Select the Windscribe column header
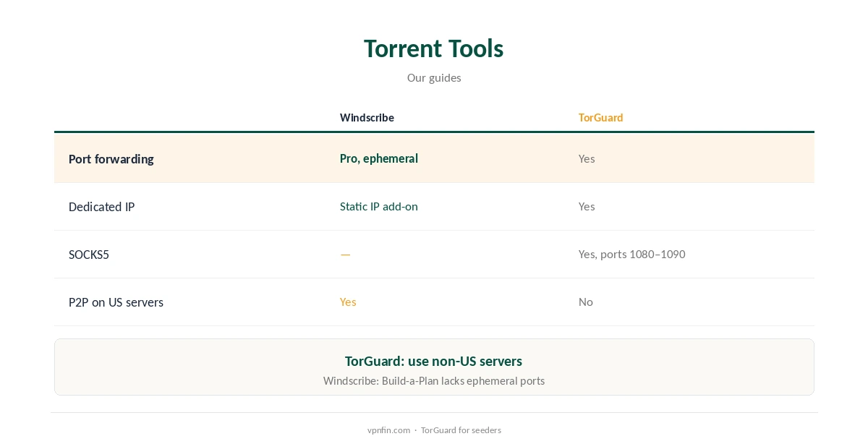The height and width of the screenshot is (444, 868). 367,118
